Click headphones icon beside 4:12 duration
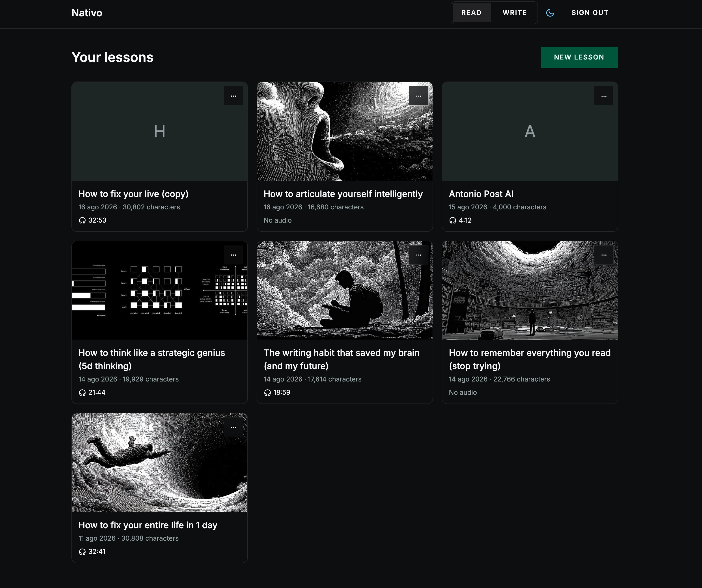This screenshot has width=702, height=588. click(x=453, y=220)
